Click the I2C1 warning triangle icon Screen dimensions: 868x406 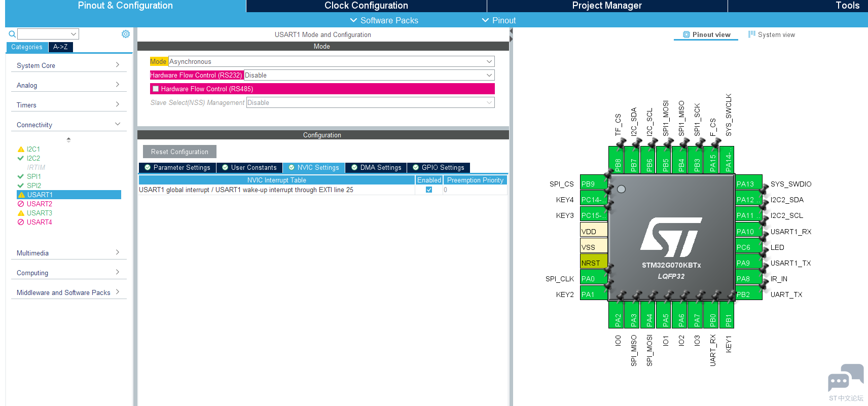point(21,149)
